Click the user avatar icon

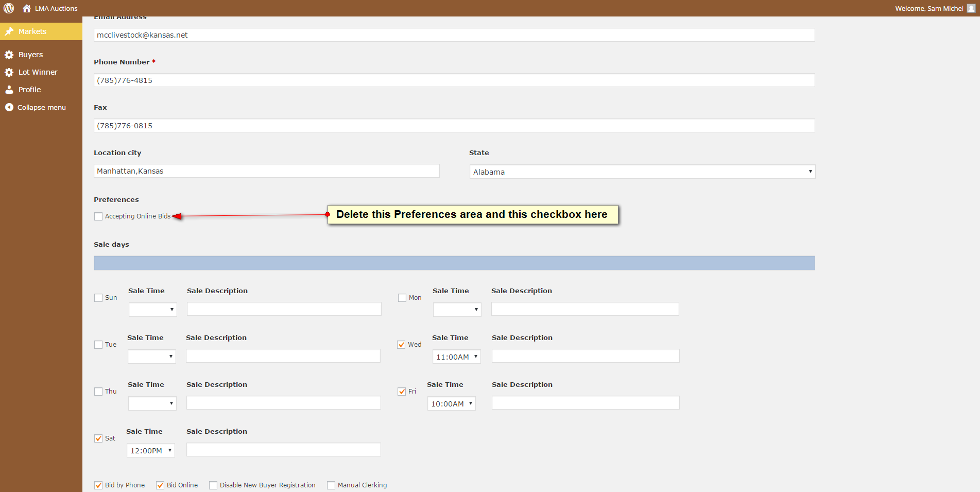[971, 8]
